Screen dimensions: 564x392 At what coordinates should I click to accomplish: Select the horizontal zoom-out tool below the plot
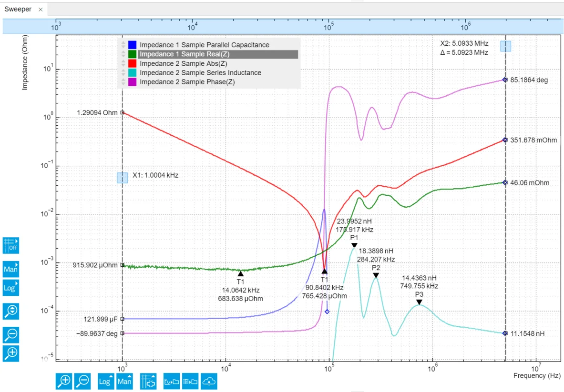tap(82, 381)
